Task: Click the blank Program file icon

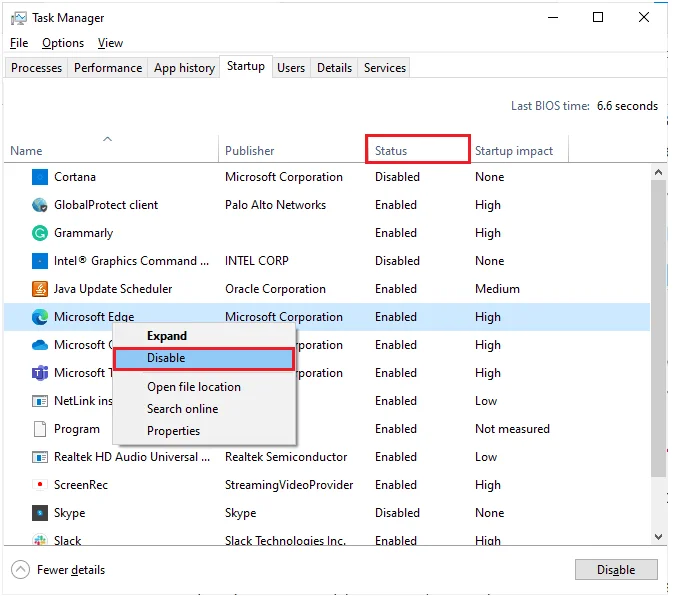Action: click(40, 429)
